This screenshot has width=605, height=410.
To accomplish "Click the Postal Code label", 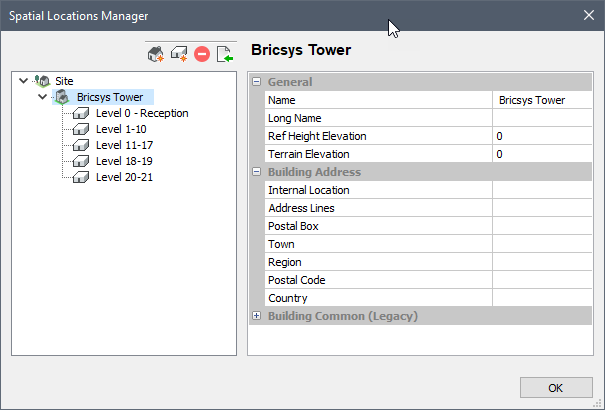I will coord(297,280).
